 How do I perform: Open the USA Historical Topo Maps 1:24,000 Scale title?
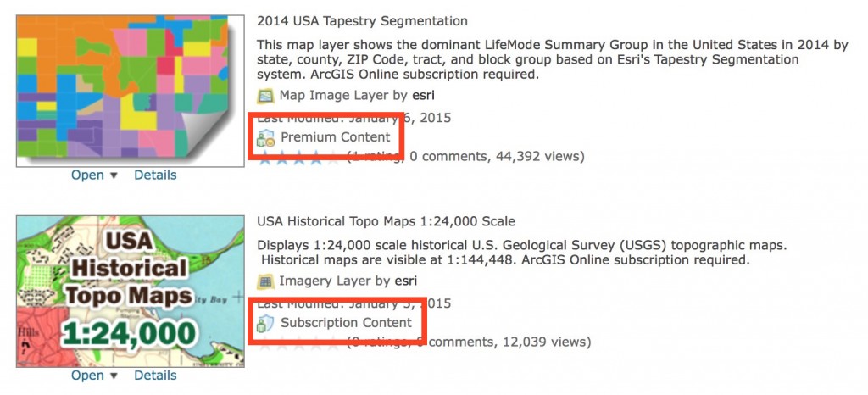pyautogui.click(x=386, y=222)
